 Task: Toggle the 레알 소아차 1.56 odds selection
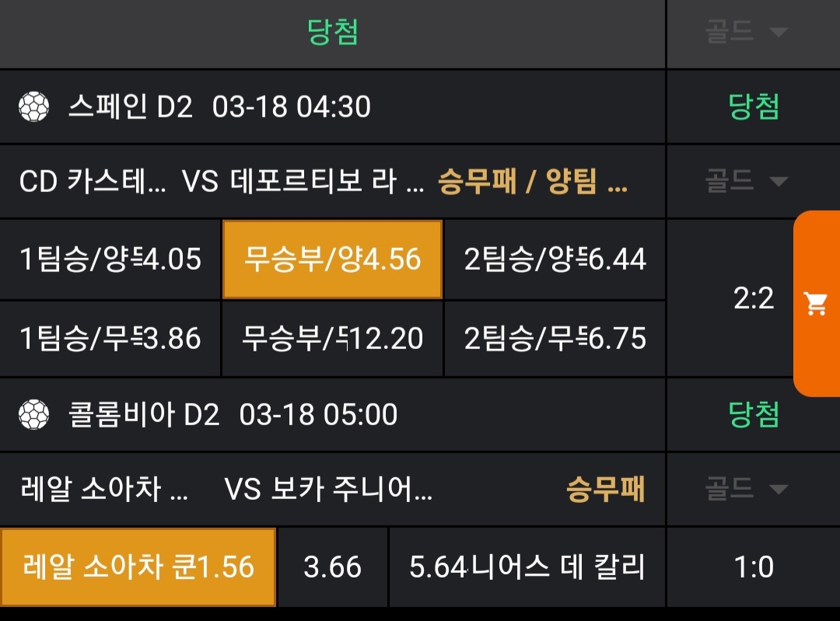coord(138,567)
